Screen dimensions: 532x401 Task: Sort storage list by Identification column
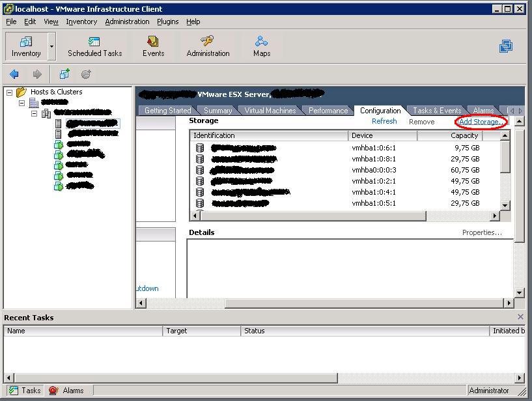pos(269,135)
